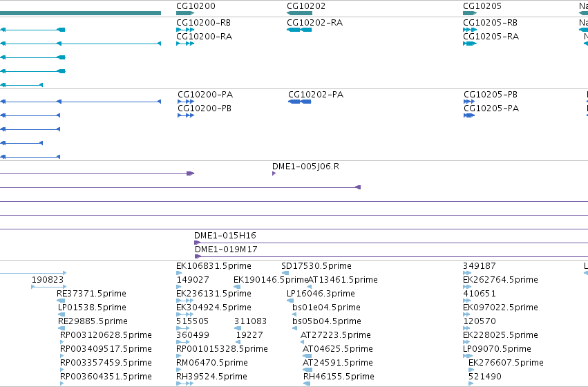This screenshot has height=387, width=588.
Task: Select RP003409517.5prime EST label
Action: point(106,349)
